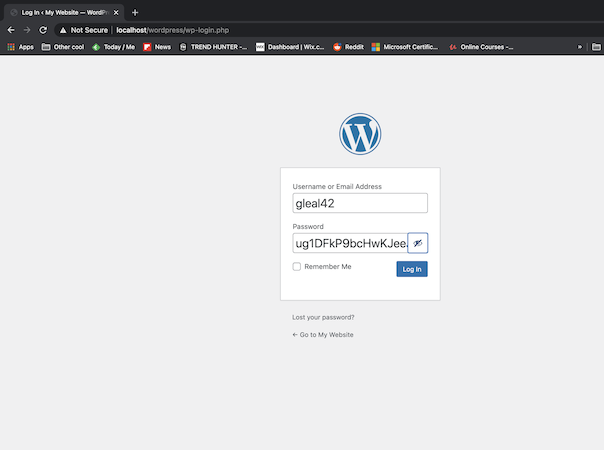The image size is (604, 450).
Task: Open a new tab with plus icon
Action: (135, 13)
